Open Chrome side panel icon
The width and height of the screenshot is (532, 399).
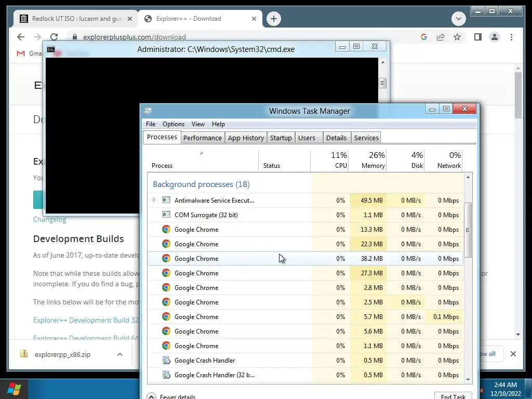pos(478,37)
